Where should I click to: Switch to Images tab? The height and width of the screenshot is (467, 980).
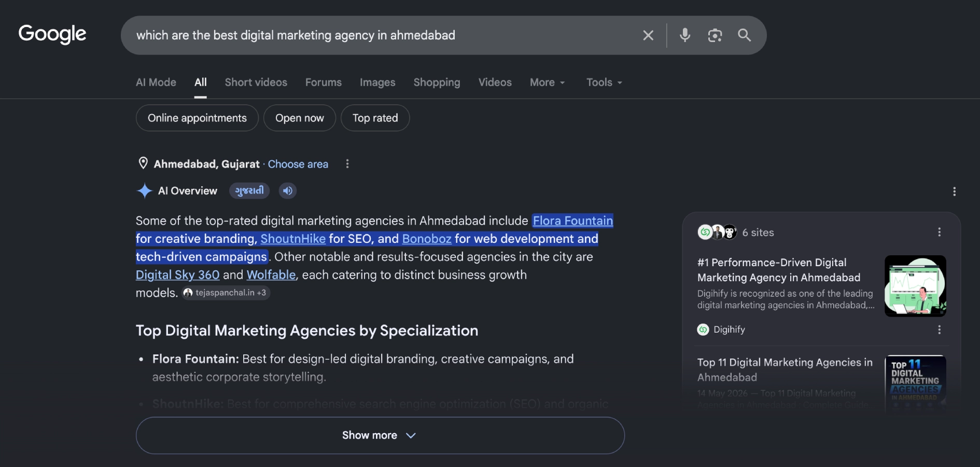click(x=377, y=83)
